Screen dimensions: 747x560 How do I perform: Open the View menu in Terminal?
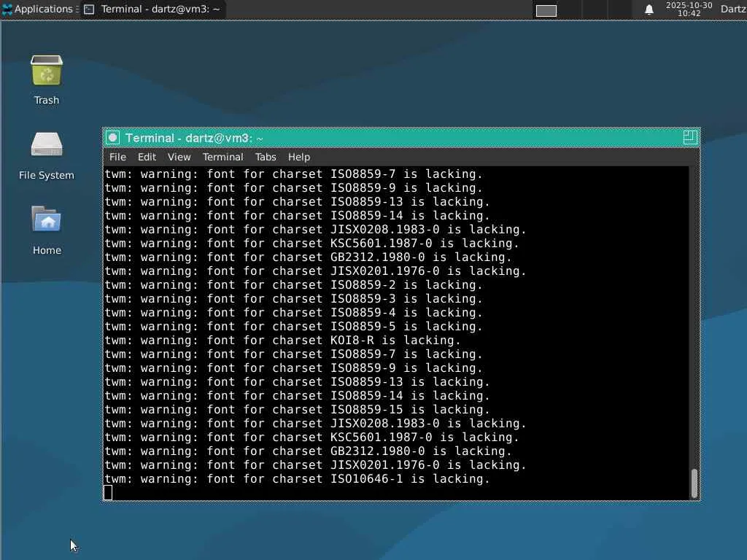click(x=179, y=157)
